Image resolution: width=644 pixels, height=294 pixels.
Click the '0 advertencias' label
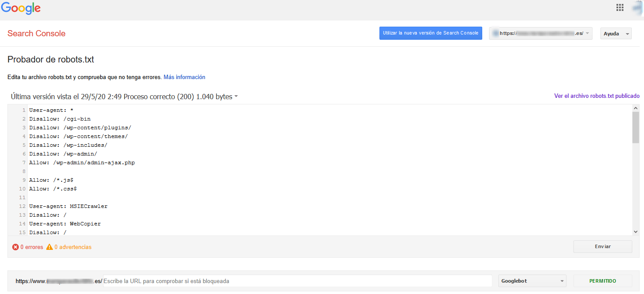[73, 247]
